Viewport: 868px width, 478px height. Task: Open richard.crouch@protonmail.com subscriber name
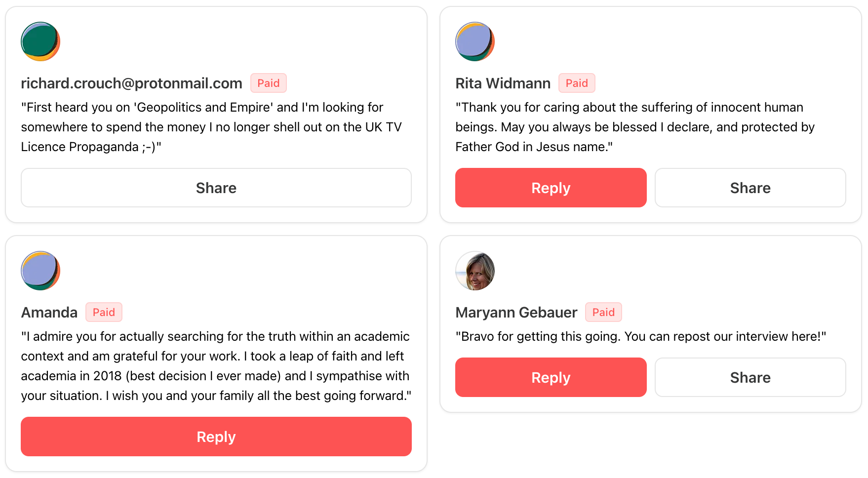click(131, 83)
